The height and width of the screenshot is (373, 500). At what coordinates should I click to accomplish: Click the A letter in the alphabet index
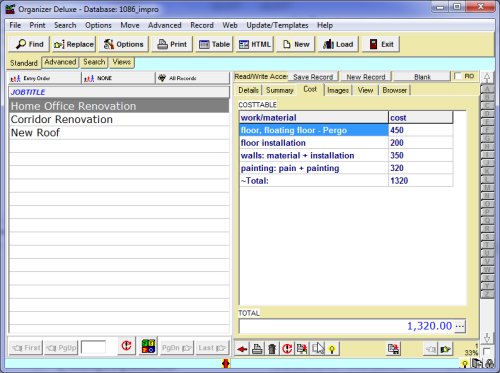point(487,89)
